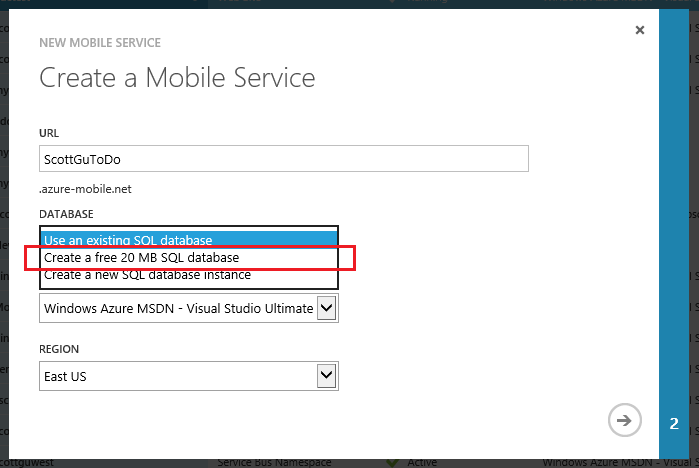Click the DATABASE section label
The image size is (699, 468).
pos(66,214)
